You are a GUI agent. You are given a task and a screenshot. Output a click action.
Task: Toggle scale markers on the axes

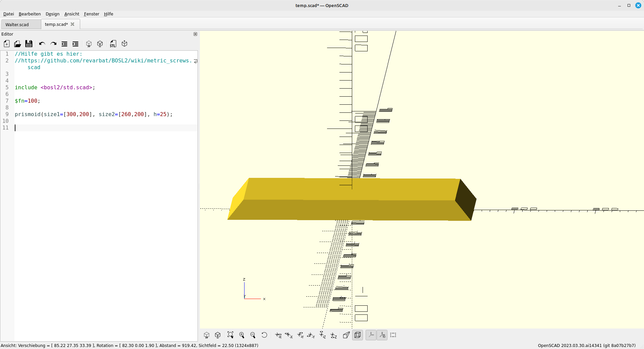coord(382,335)
